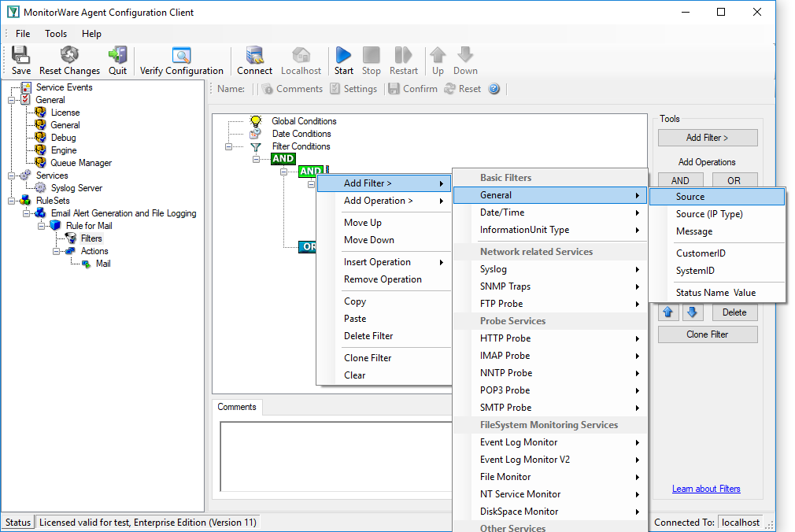Viewport: 795px width, 532px height.
Task: Open the Event Log Monitor V2 submenu
Action: (550, 460)
